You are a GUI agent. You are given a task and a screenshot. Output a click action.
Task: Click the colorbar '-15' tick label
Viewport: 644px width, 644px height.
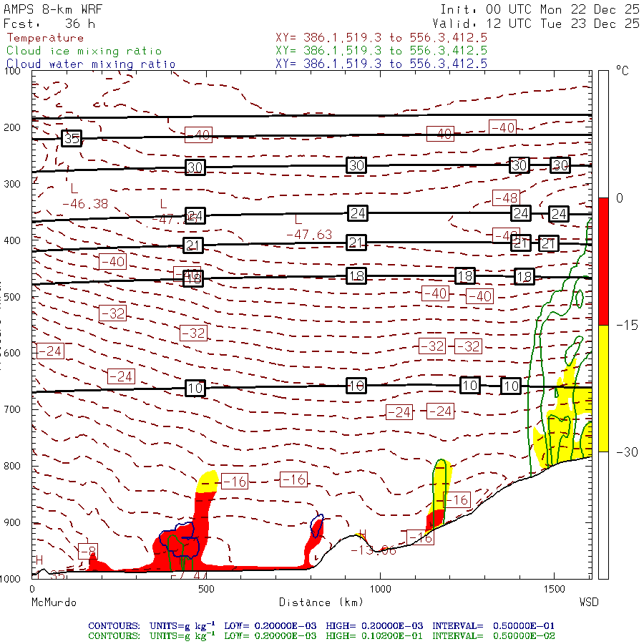click(627, 326)
